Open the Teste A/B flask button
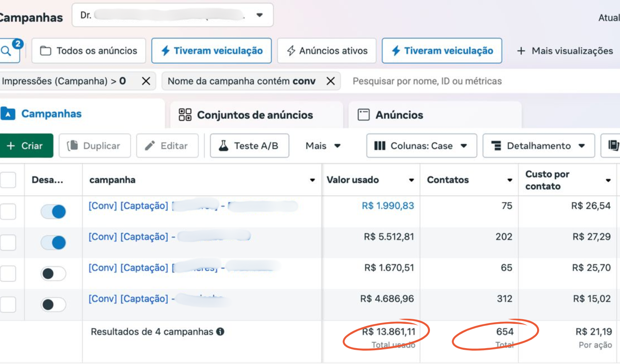The height and width of the screenshot is (364, 620). 249,146
